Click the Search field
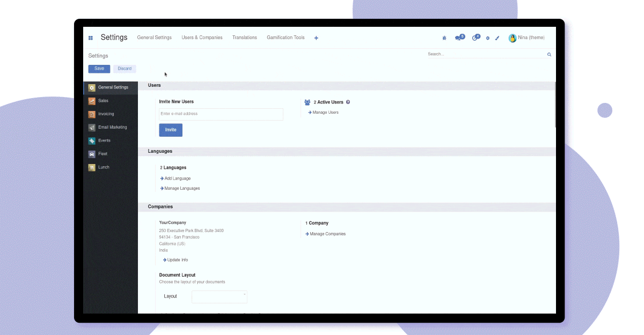 (x=486, y=54)
